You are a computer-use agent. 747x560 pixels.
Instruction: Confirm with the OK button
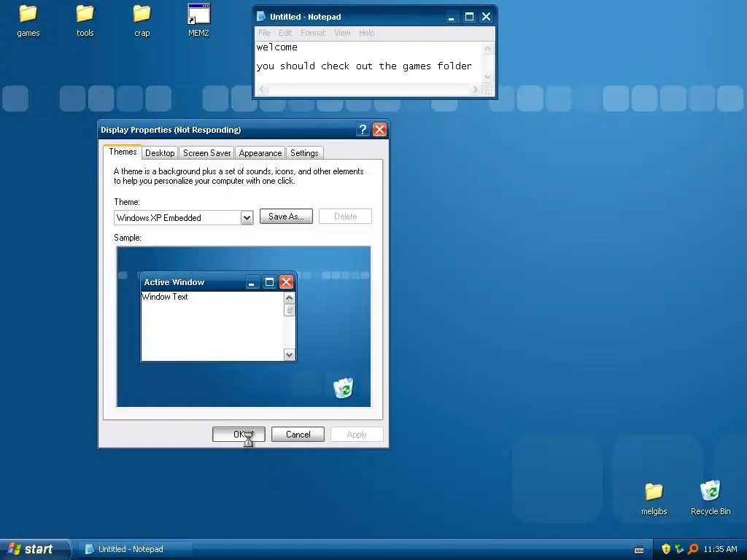[239, 435]
